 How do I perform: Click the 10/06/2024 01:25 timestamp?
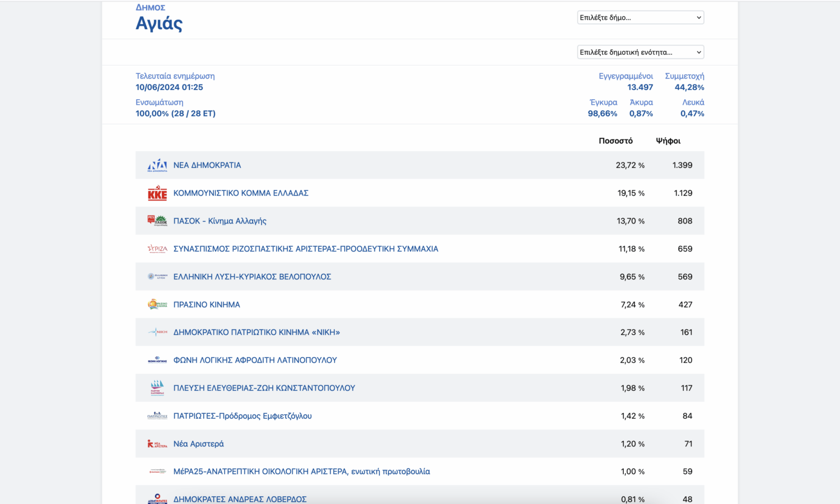coord(169,87)
